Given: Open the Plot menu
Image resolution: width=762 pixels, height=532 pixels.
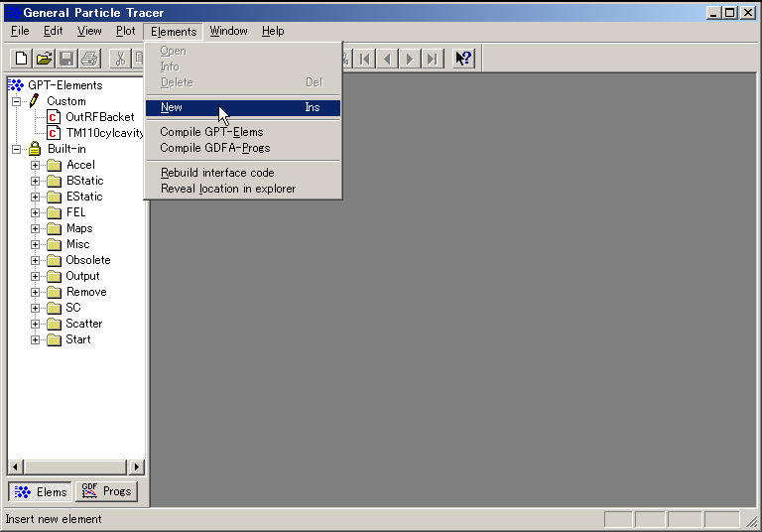Looking at the screenshot, I should (125, 31).
